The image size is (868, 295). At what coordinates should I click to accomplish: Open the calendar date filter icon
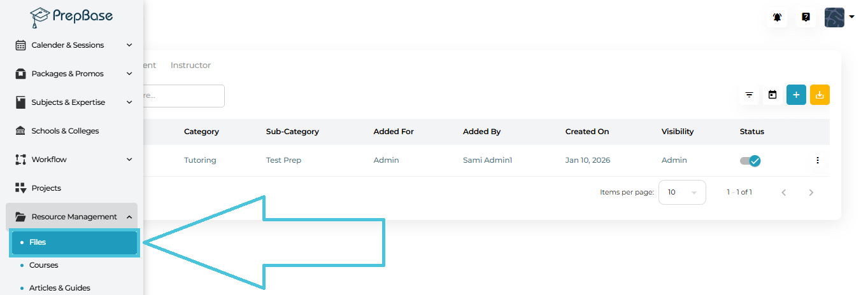tap(772, 95)
